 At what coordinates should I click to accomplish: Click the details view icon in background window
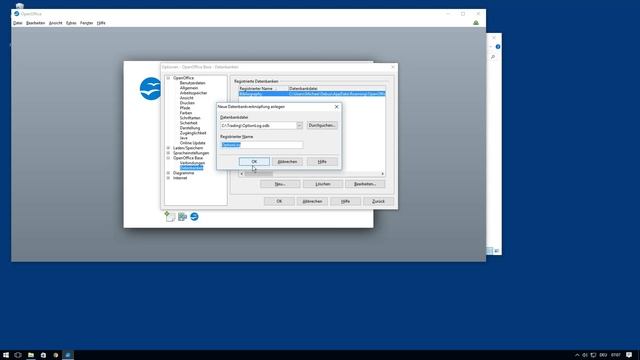tap(489, 251)
